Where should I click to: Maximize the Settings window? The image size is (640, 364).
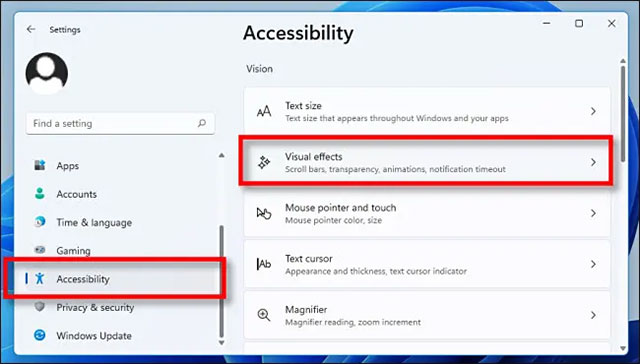pos(579,23)
